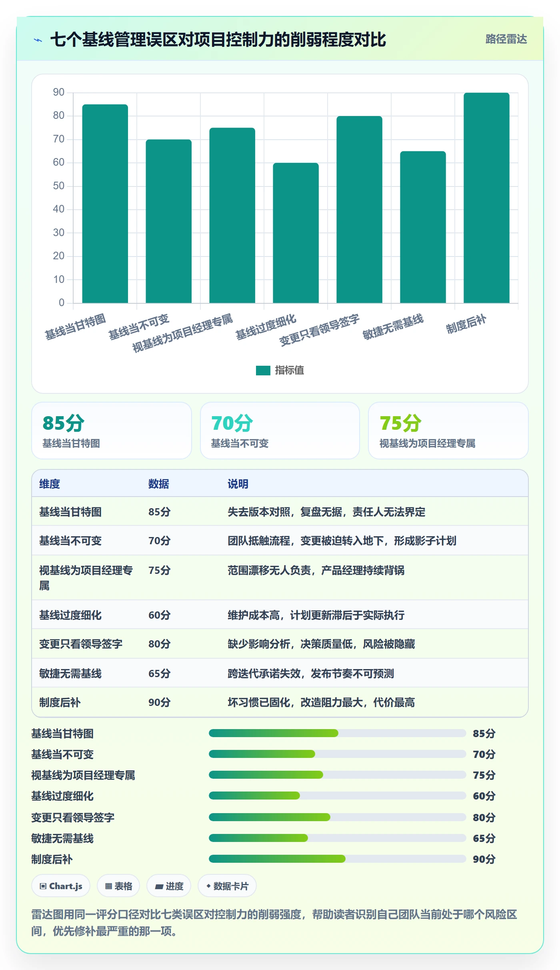This screenshot has height=970, width=560.
Task: Click the 维度 column header
Action: 50,484
